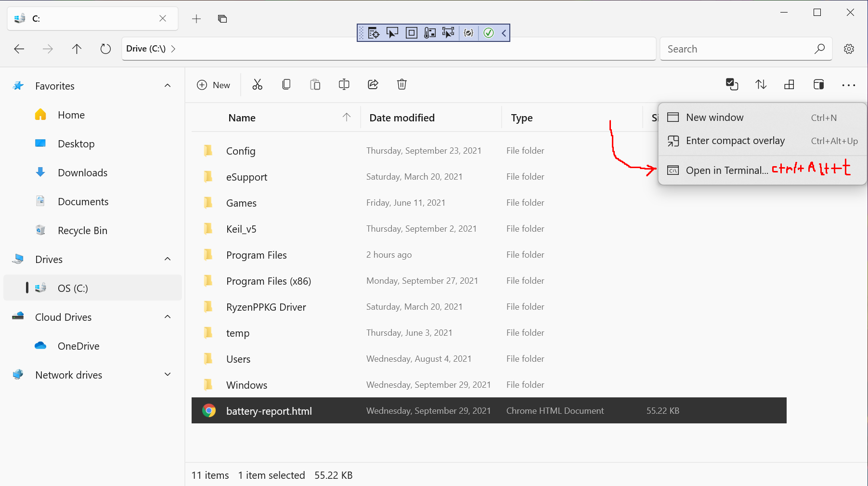
Task: Sort by Type column header
Action: click(572, 118)
